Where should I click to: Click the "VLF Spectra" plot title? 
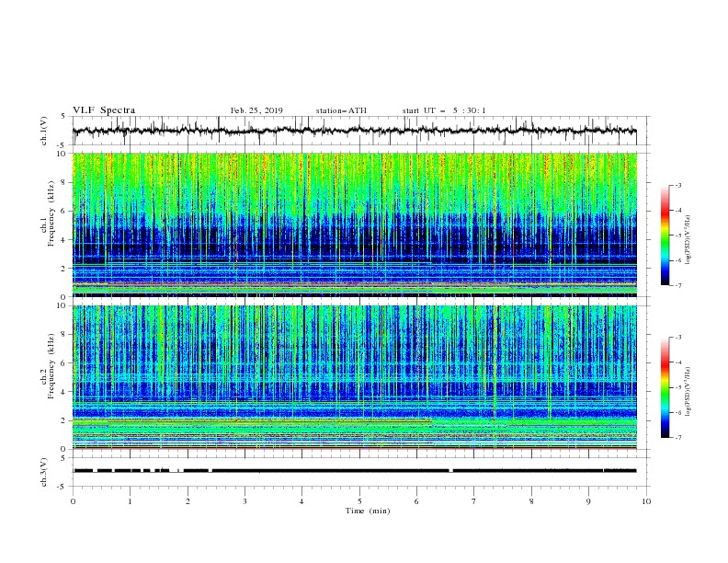coord(104,110)
